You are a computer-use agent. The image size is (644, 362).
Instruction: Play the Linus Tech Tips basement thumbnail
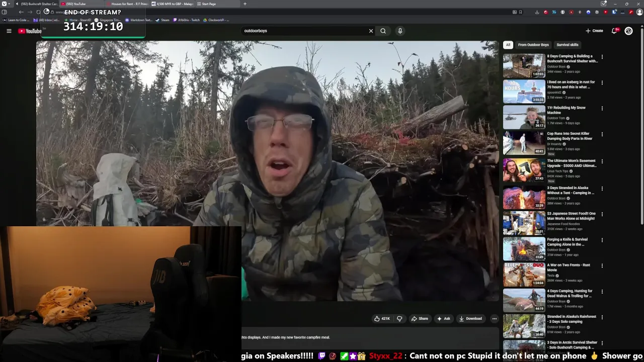524,170
